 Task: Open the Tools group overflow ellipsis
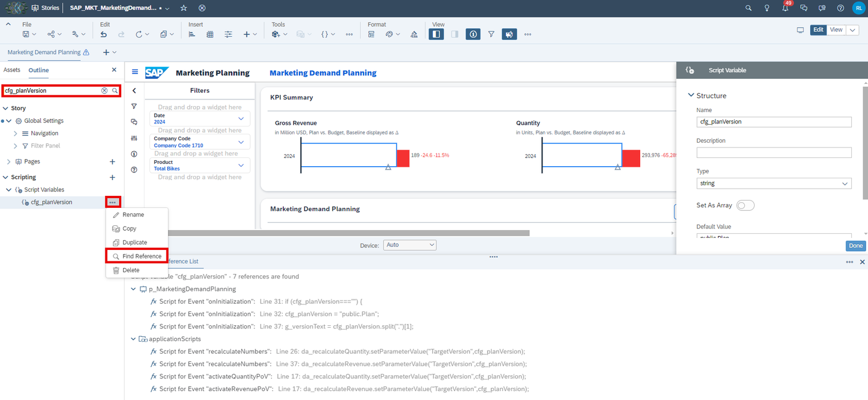pos(349,34)
